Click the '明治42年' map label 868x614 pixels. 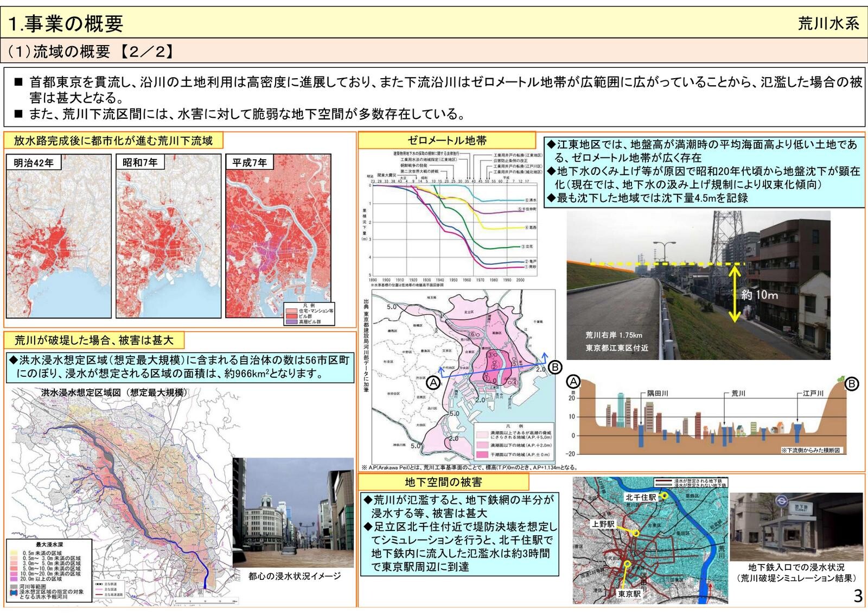pos(34,162)
